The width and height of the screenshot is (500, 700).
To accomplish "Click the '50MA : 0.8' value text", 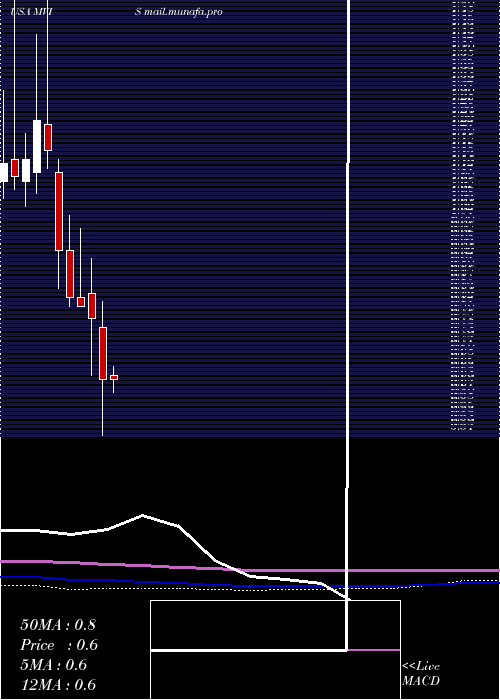I will [58, 625].
